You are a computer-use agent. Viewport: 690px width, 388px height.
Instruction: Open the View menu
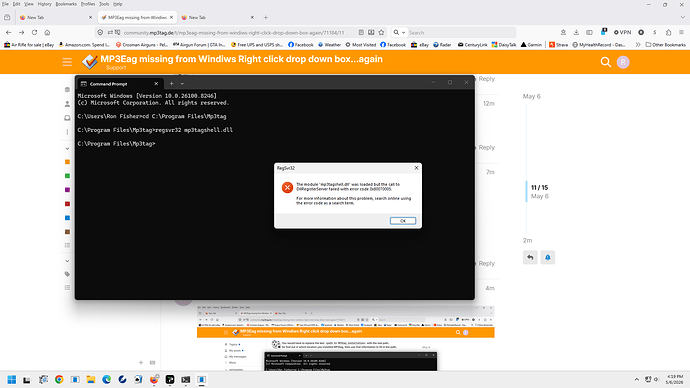29,4
